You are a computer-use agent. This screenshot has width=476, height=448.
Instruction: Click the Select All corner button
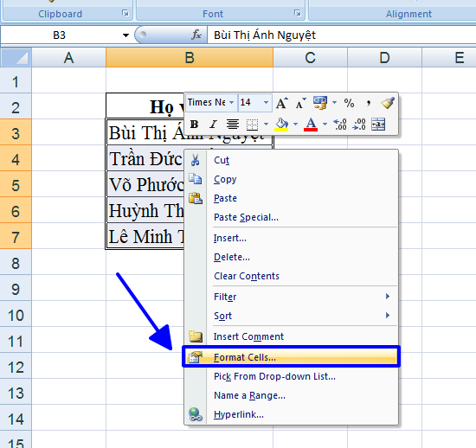click(16, 58)
